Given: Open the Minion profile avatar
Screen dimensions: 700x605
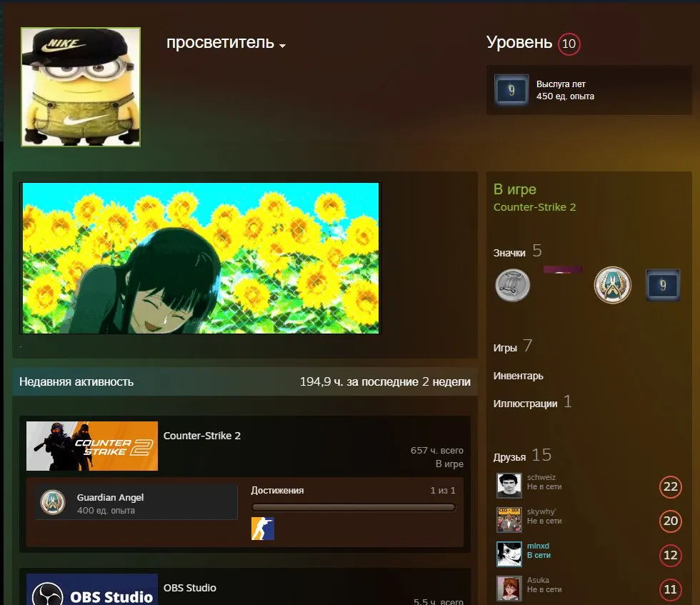Looking at the screenshot, I should click(81, 87).
